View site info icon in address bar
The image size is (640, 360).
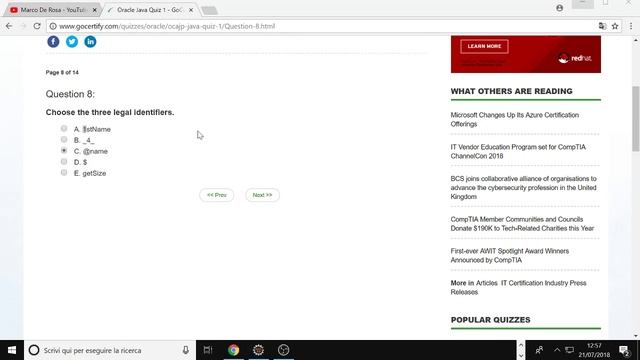click(53, 26)
